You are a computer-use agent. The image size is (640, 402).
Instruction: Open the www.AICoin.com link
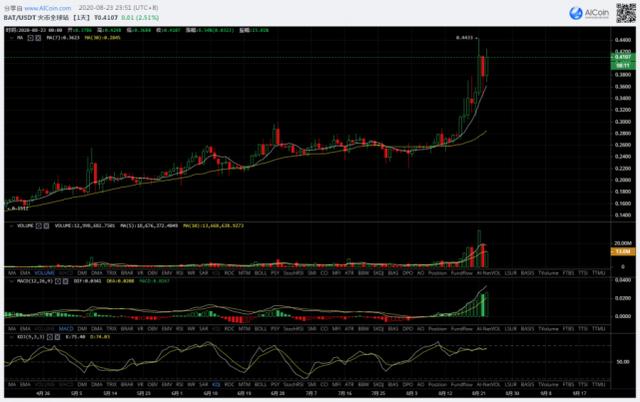click(x=47, y=8)
